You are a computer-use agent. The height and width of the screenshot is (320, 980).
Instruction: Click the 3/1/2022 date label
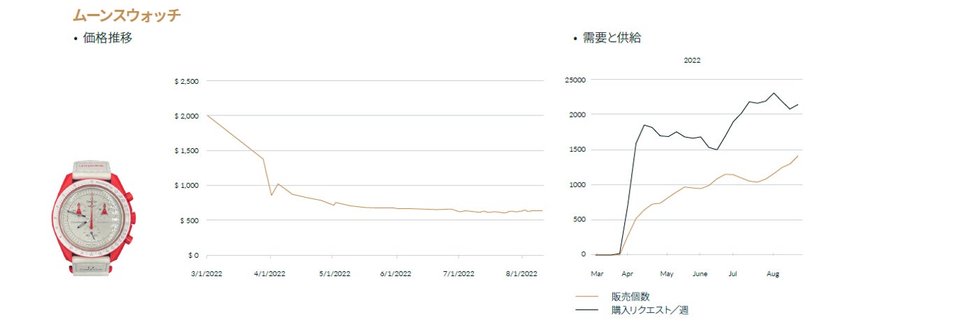pyautogui.click(x=208, y=274)
